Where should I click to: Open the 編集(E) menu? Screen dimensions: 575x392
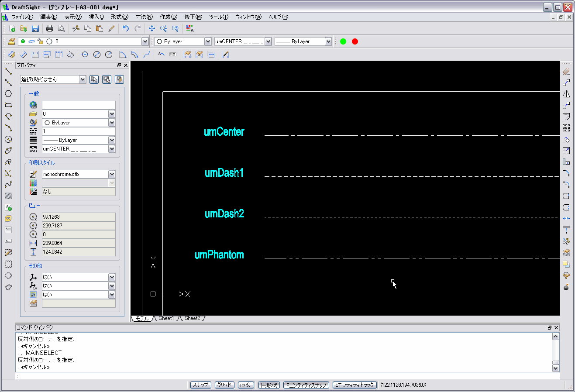pyautogui.click(x=48, y=17)
